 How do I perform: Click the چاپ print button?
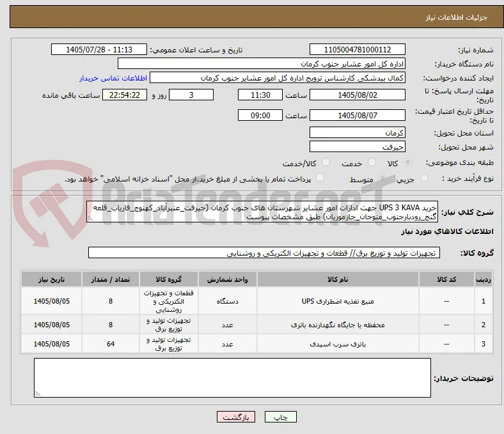[x=281, y=417]
